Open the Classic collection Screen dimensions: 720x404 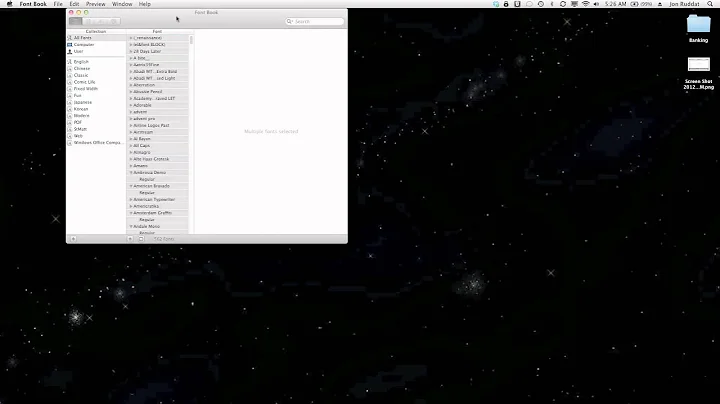(96, 75)
